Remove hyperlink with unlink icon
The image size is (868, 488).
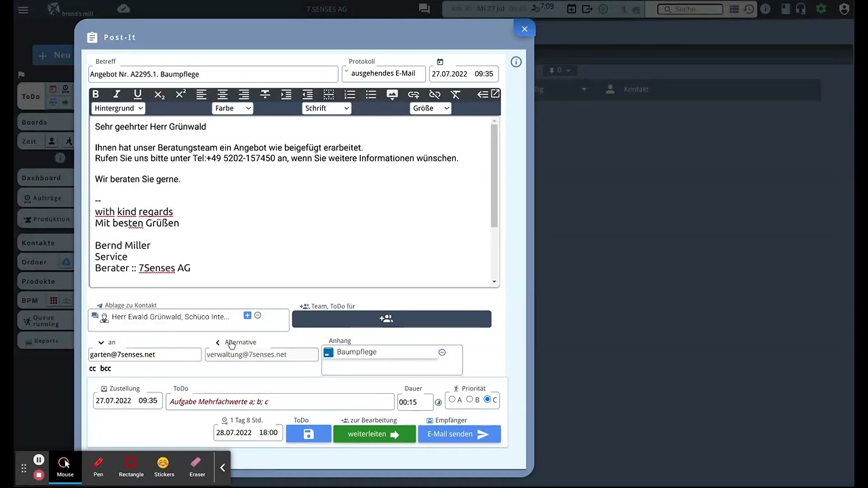[435, 94]
